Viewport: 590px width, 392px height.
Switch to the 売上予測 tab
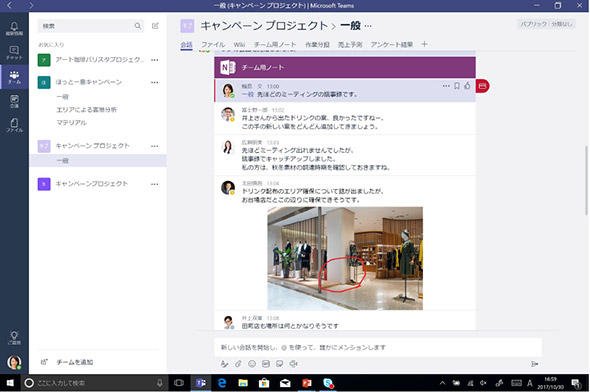pyautogui.click(x=350, y=45)
